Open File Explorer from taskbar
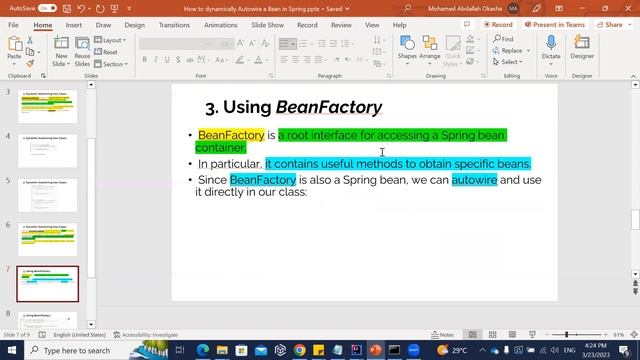Screen dimensions: 640x360 coord(222,350)
